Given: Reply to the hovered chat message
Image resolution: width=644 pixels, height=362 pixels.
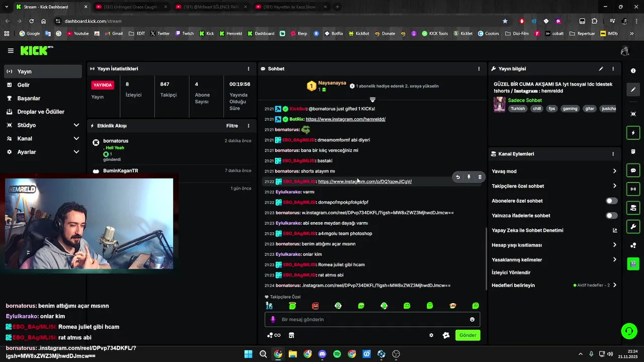Looking at the screenshot, I should click(457, 177).
